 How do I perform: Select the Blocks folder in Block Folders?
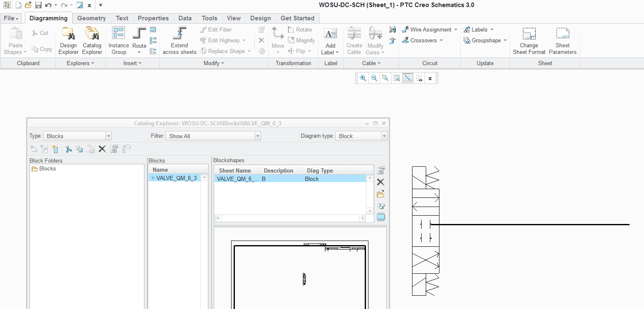[x=44, y=169]
